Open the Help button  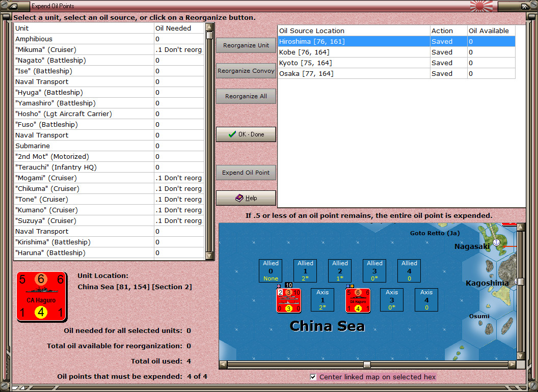246,198
